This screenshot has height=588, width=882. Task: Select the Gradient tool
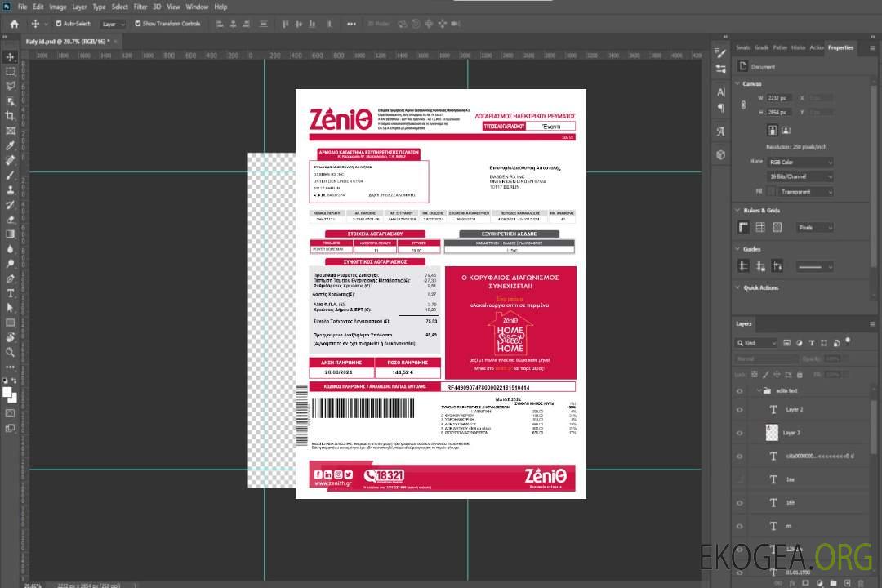(x=10, y=234)
